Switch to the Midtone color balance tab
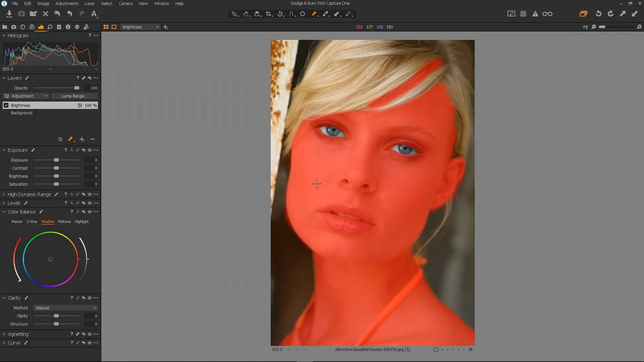Image resolution: width=644 pixels, height=362 pixels. [64, 222]
